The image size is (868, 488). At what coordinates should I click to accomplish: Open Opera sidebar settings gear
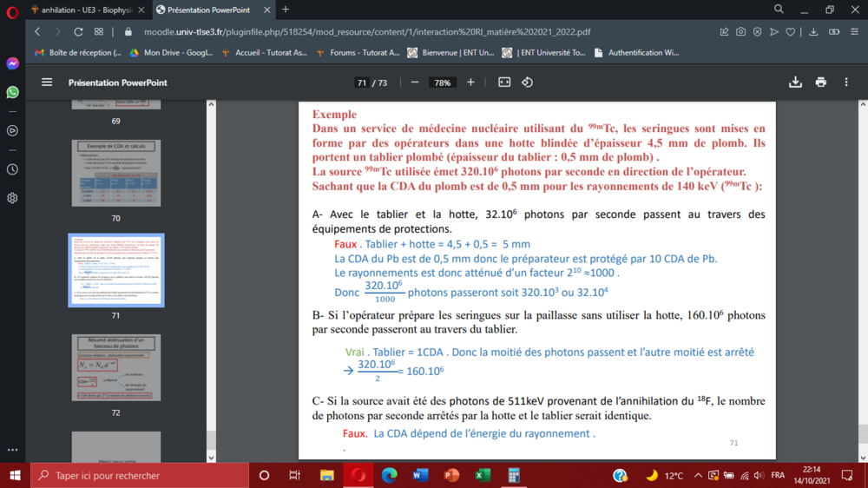(12, 198)
